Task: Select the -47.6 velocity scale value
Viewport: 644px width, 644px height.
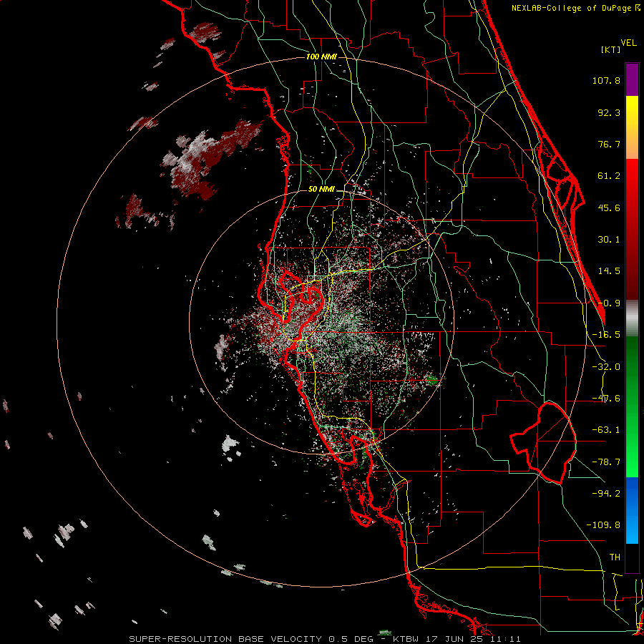Action: (x=606, y=399)
